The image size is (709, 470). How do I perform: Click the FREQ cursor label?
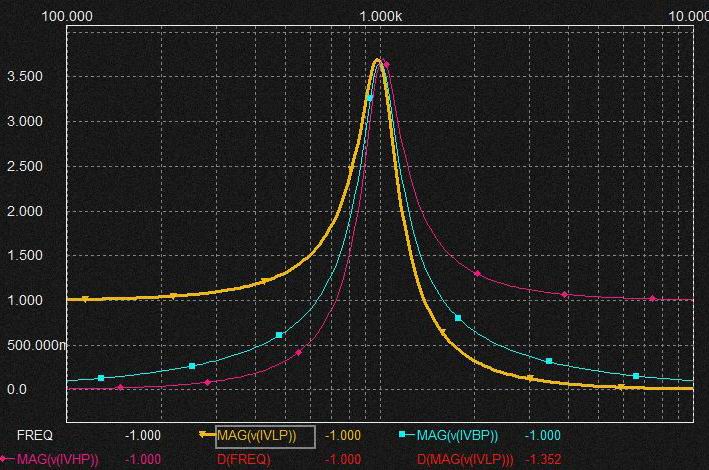37,436
